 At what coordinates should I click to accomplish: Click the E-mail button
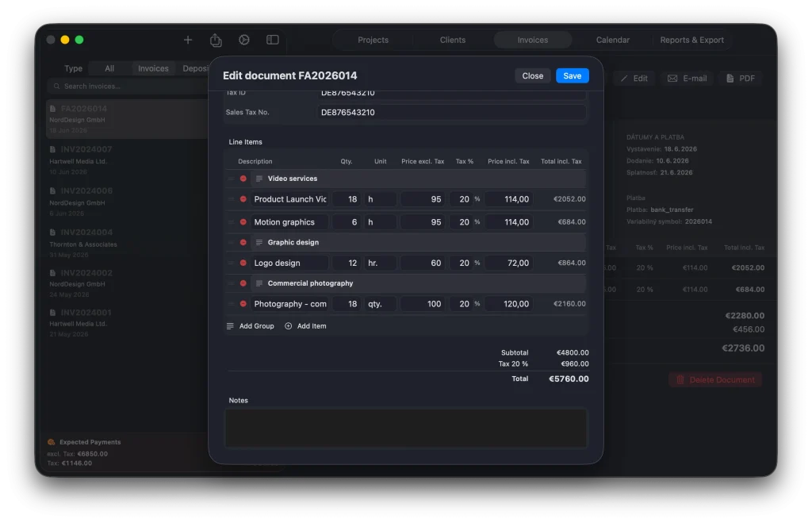(x=688, y=79)
